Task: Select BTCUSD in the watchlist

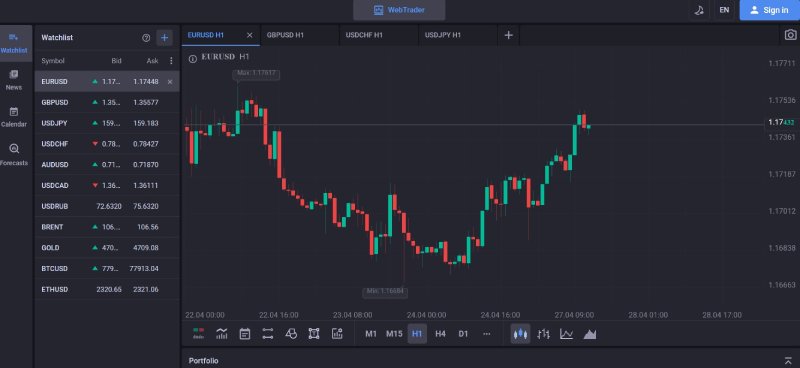Action: tap(107, 268)
